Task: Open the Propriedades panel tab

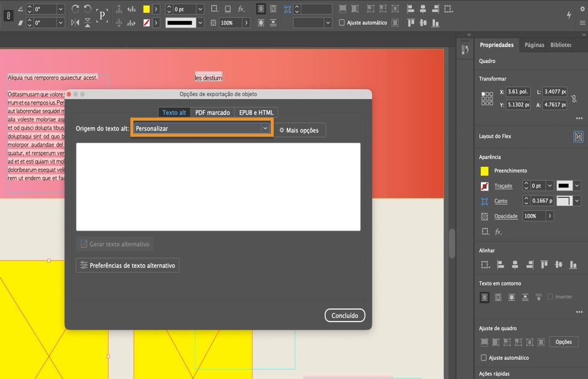Action: (x=496, y=45)
